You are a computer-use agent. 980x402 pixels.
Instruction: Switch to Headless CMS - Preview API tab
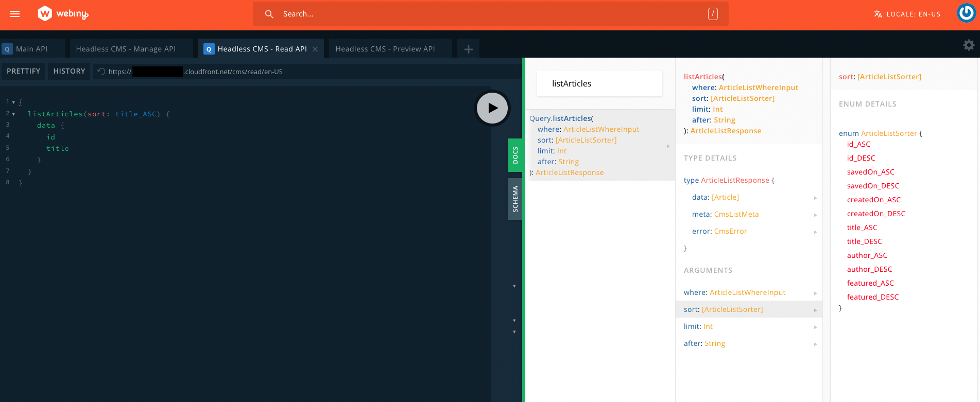(x=385, y=49)
